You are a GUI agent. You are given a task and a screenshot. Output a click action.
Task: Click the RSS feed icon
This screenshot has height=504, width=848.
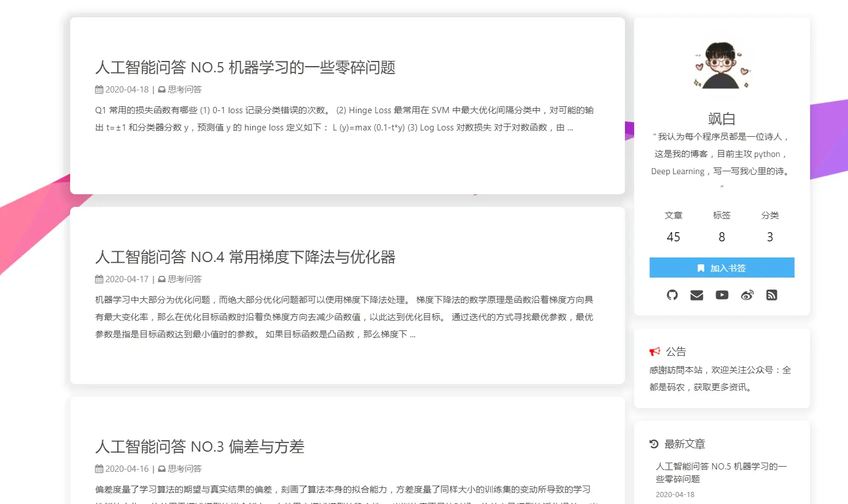click(x=772, y=295)
